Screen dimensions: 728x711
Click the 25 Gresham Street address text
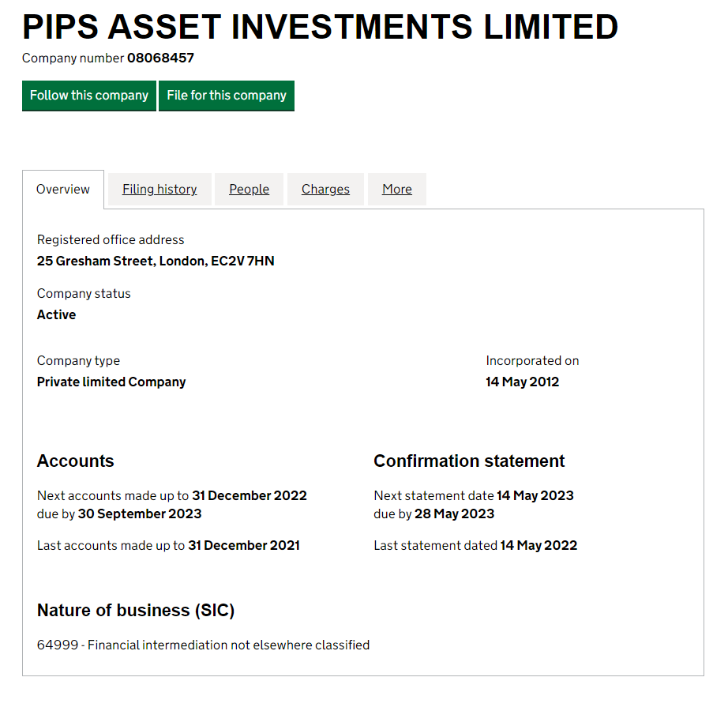[156, 261]
